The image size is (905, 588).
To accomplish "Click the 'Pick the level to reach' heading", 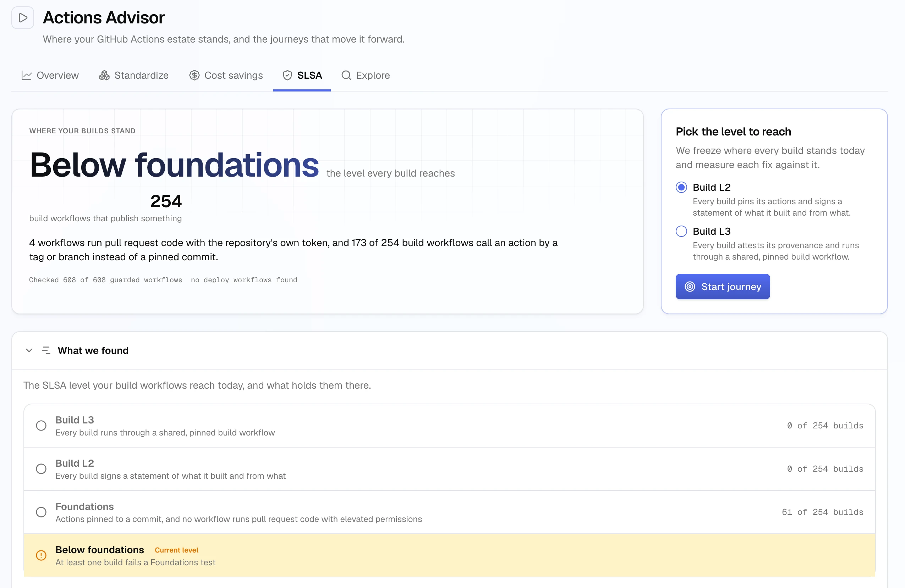I will tap(733, 132).
